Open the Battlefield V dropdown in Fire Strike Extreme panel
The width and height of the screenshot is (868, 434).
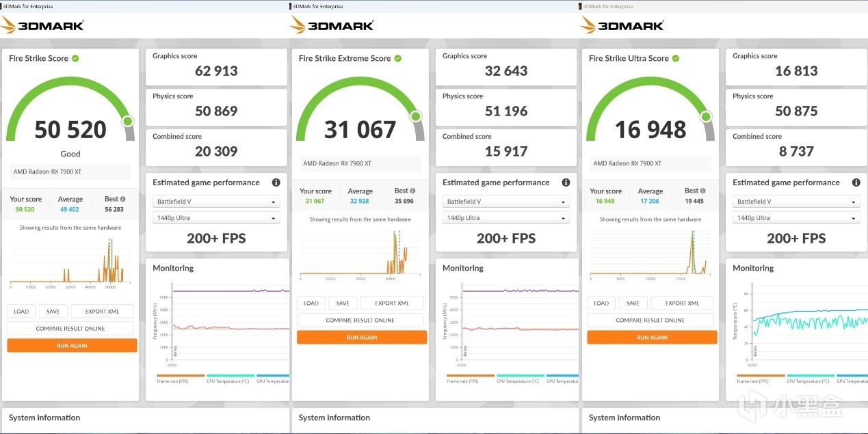[506, 202]
